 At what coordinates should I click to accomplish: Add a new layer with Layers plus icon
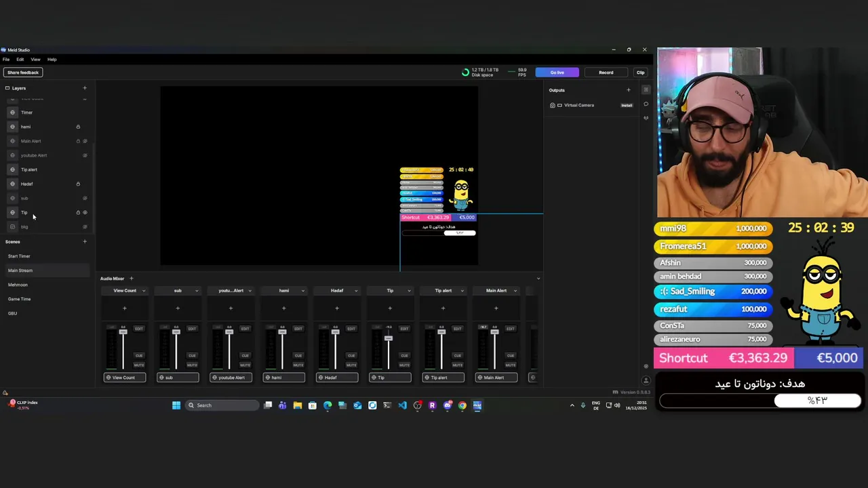coord(85,88)
